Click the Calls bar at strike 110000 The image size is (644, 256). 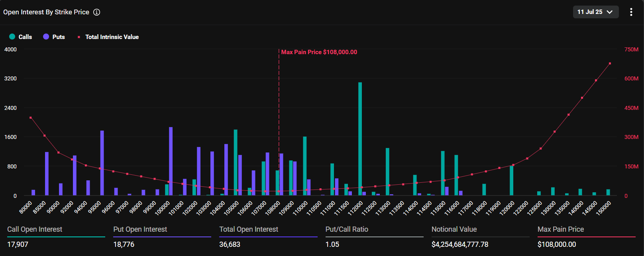point(305,166)
